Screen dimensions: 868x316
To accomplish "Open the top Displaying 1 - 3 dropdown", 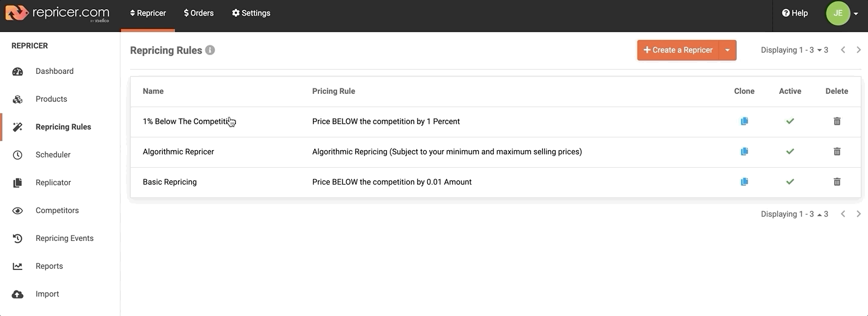I will [x=794, y=50].
